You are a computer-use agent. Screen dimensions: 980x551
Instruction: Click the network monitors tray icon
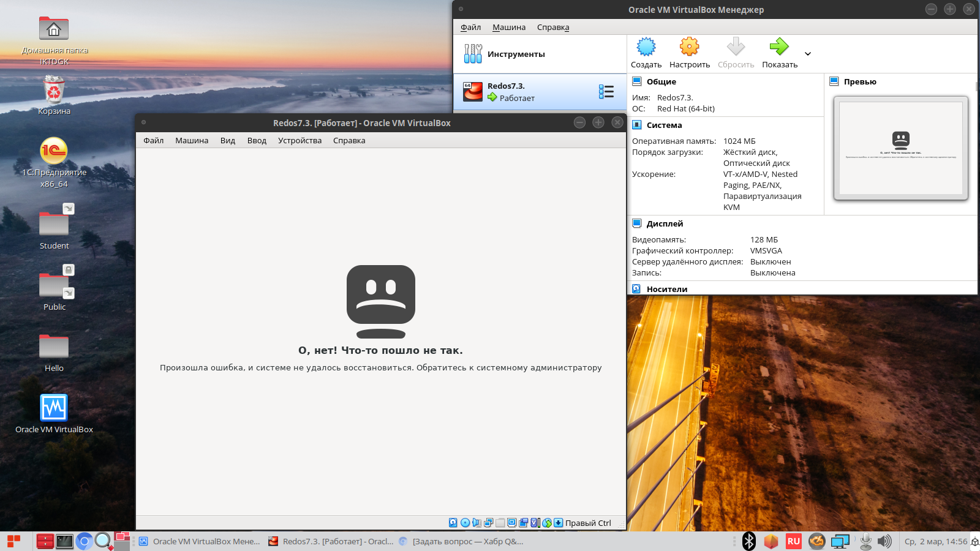(840, 541)
